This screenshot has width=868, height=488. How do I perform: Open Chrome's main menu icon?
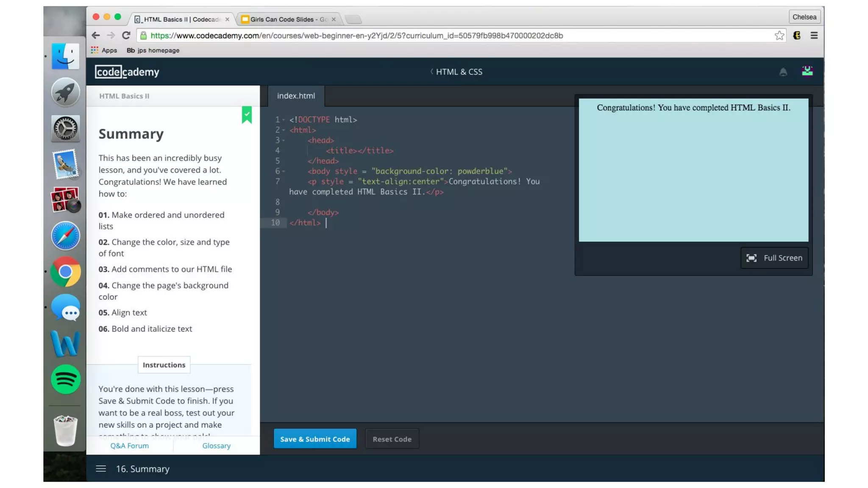[814, 36]
